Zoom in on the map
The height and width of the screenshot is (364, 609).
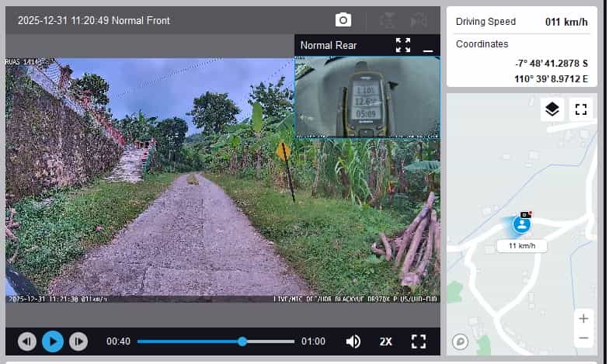click(583, 318)
